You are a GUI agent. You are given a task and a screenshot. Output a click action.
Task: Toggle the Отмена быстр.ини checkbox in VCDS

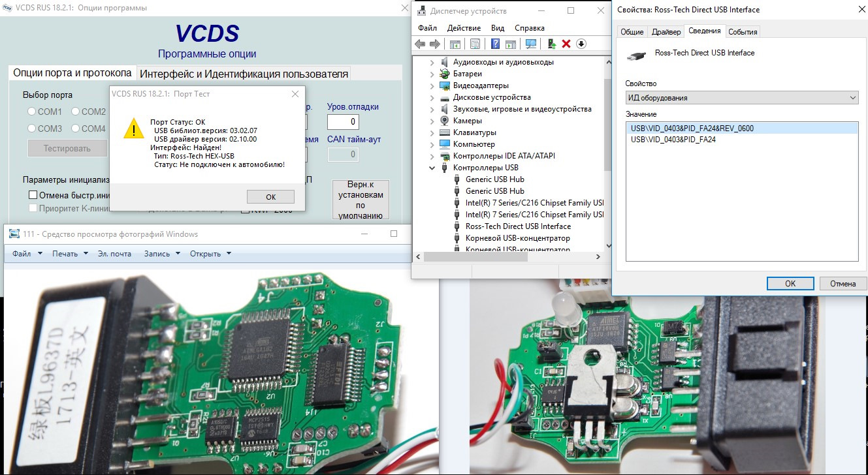click(33, 195)
